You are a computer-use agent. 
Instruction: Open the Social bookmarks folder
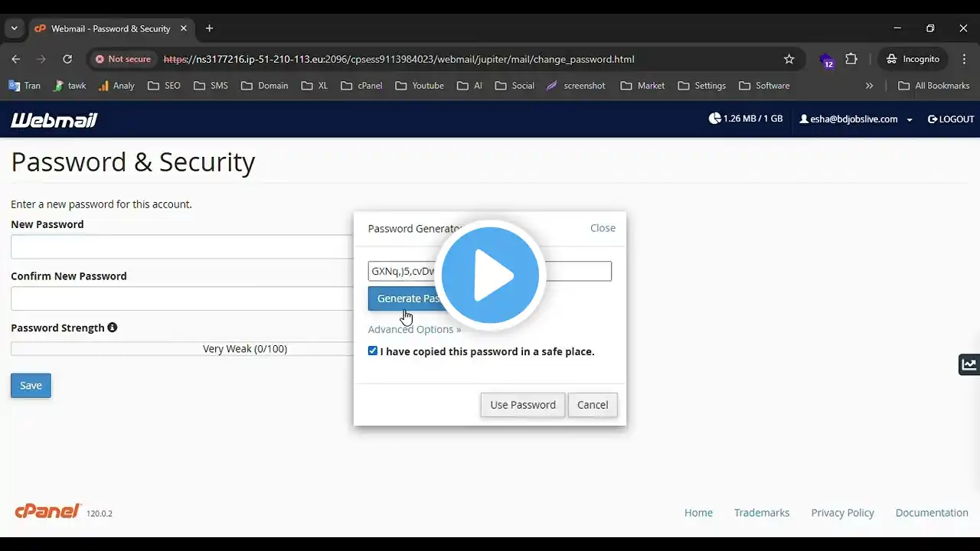(x=514, y=86)
